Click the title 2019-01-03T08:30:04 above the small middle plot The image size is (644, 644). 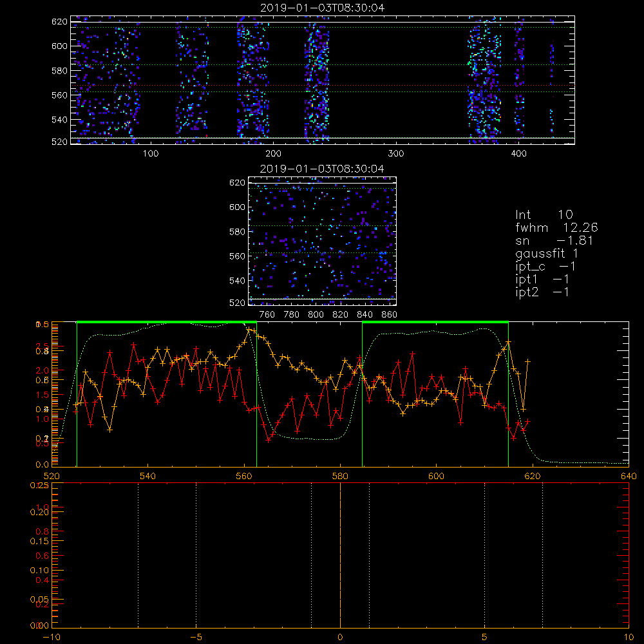click(x=323, y=169)
